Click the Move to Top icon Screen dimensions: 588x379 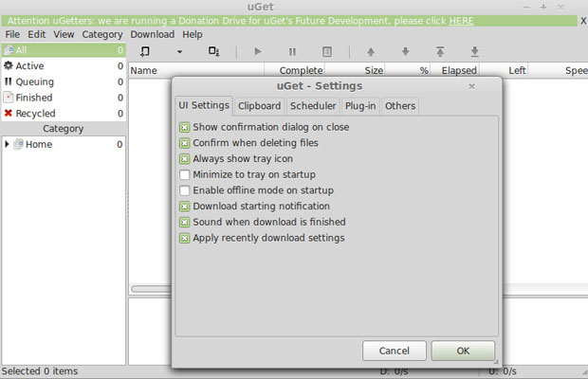tap(440, 52)
